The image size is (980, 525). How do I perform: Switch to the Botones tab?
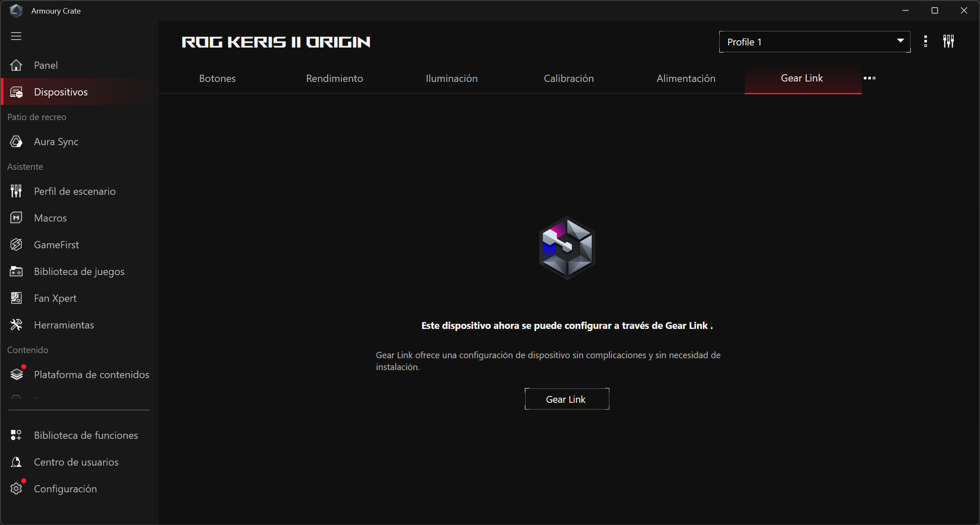click(x=217, y=79)
